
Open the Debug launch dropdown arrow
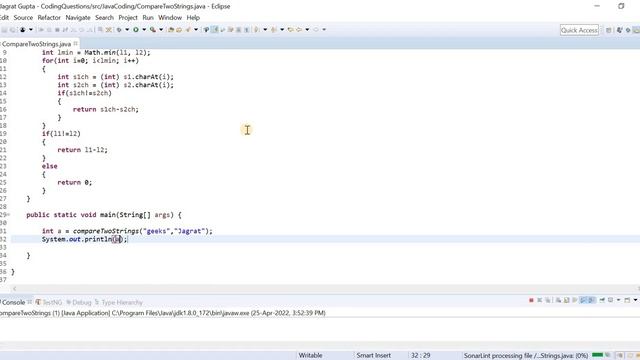coord(127,30)
